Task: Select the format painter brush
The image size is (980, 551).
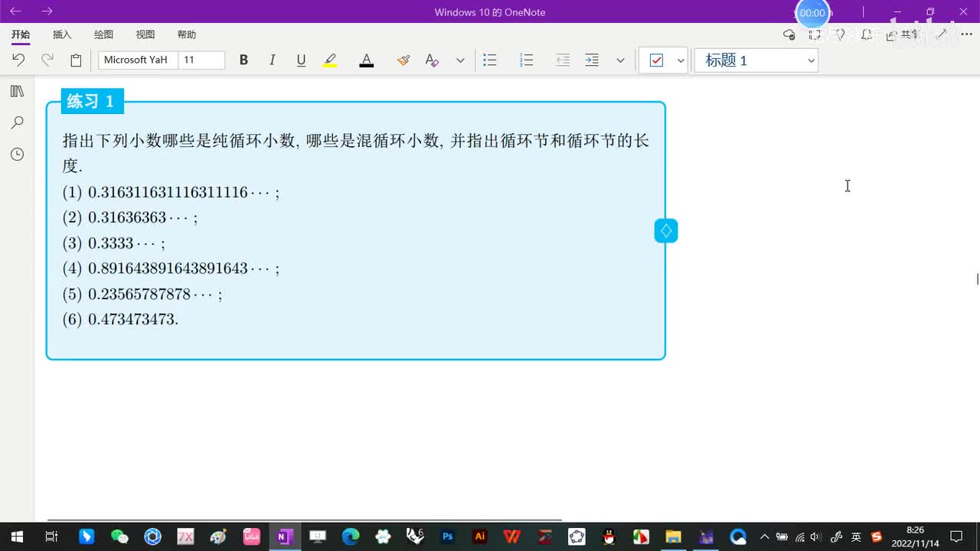Action: (x=403, y=60)
